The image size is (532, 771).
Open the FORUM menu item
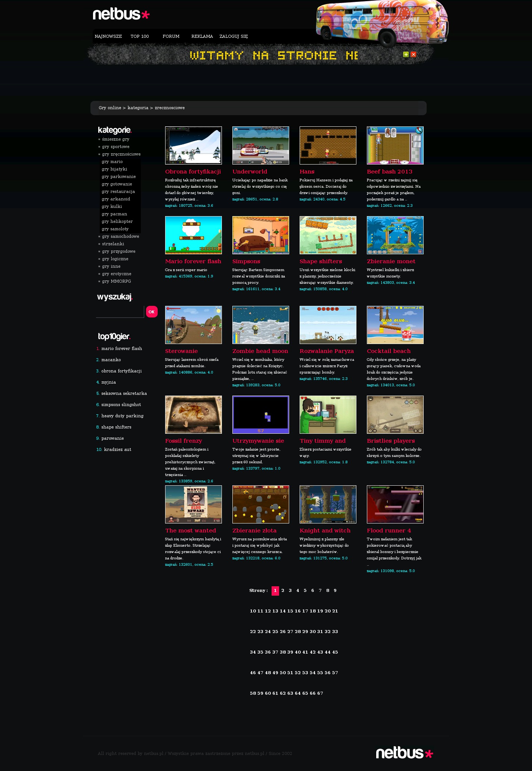tap(171, 36)
